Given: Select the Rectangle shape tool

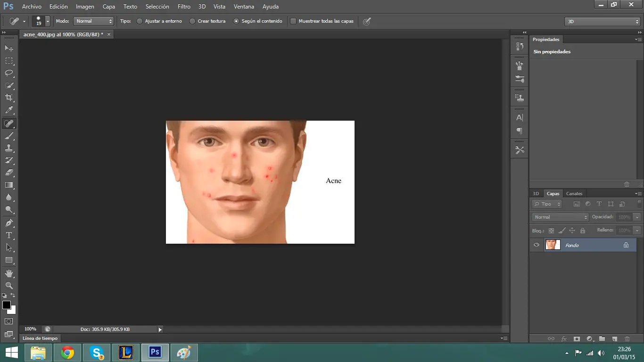Looking at the screenshot, I should pos(9,260).
